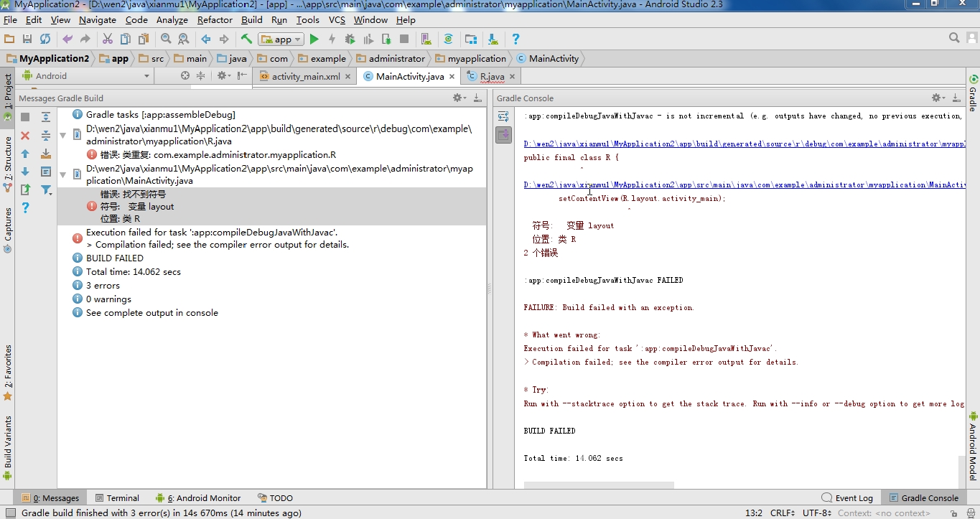
Task: Click the Scroll from Source target icon
Action: [185, 75]
